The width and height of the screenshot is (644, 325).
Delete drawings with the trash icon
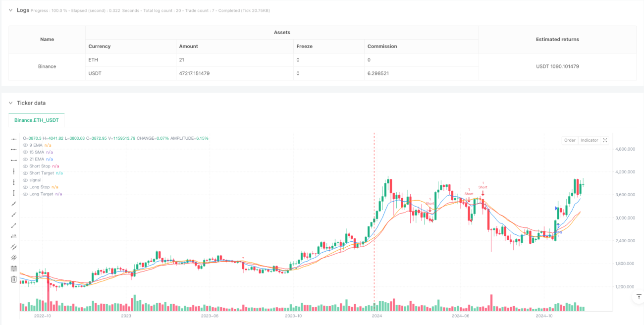(14, 279)
